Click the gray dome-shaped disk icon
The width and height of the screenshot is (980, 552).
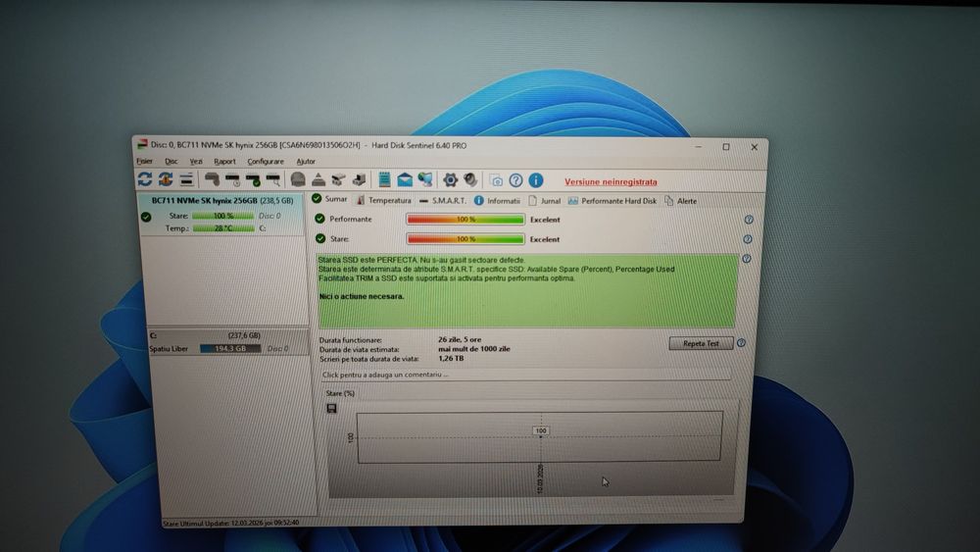(298, 180)
